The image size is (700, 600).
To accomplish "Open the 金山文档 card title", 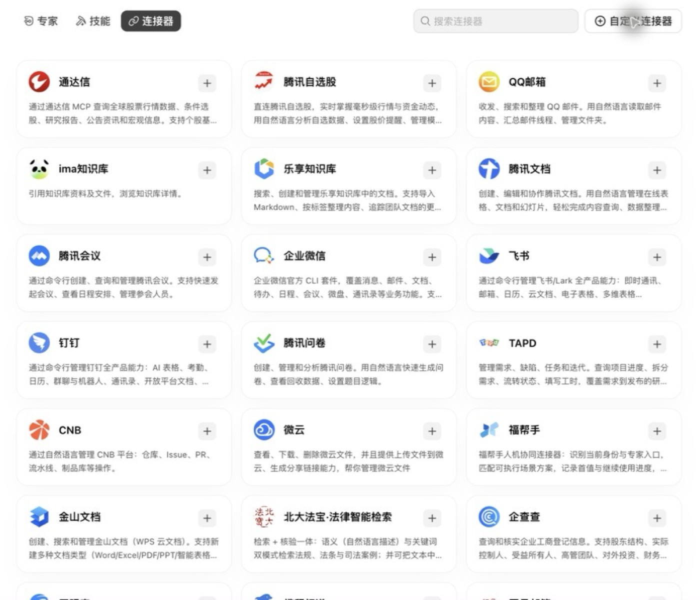I will click(79, 517).
